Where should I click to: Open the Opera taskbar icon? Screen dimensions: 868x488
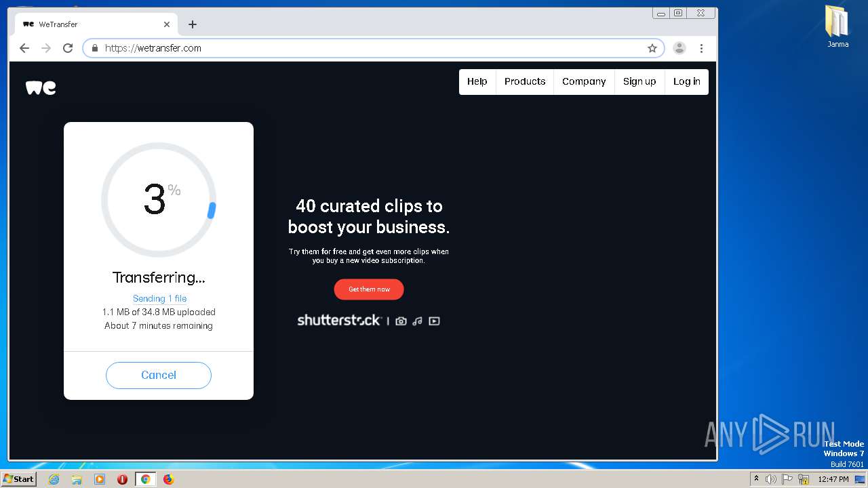[122, 479]
